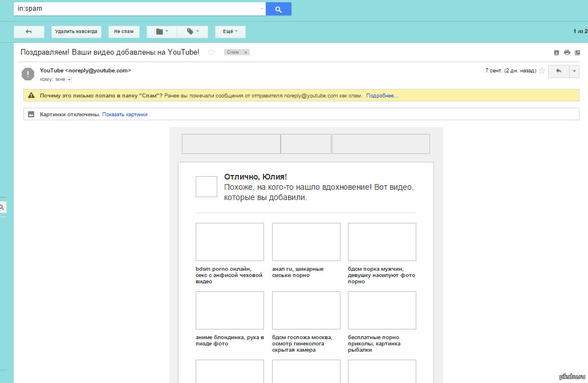Viewport: 588px width, 383px height.
Task: Click the right header image placeholder in email
Action: tap(381, 144)
